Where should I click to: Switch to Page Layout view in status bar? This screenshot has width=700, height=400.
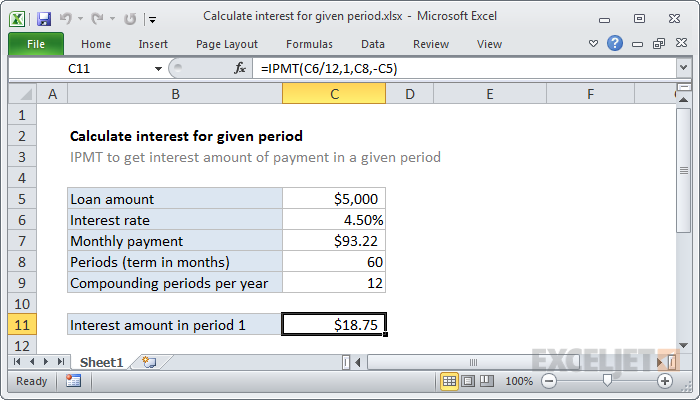[469, 381]
